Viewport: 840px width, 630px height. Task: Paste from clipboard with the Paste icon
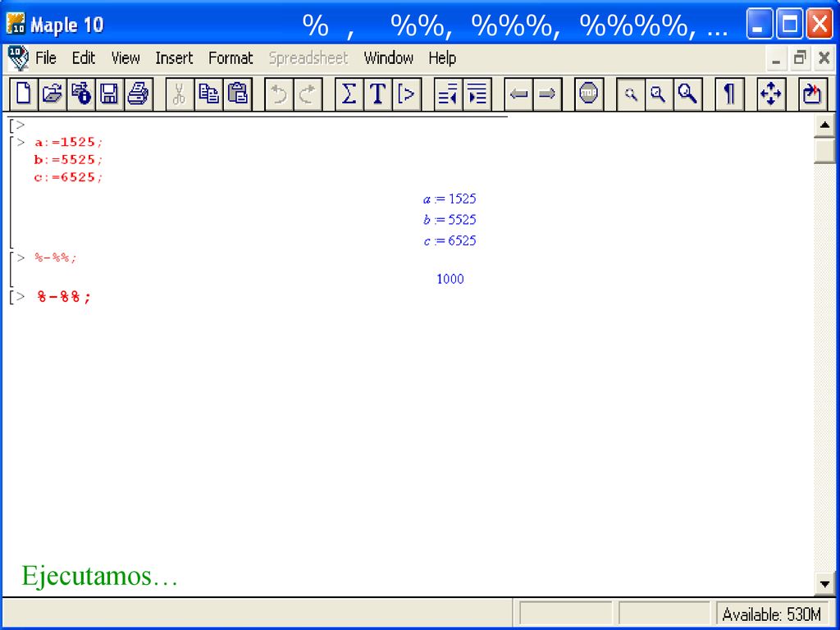(x=237, y=94)
